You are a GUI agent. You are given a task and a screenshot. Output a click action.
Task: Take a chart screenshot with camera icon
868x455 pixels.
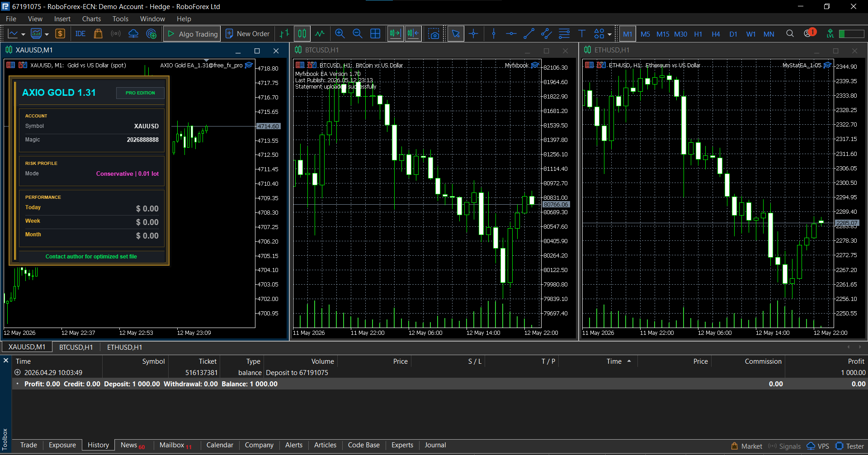tap(434, 34)
